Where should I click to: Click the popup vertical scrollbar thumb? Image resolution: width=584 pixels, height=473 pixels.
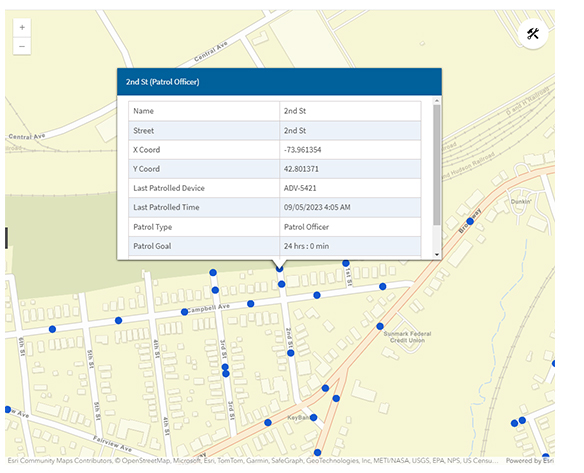pos(437,165)
